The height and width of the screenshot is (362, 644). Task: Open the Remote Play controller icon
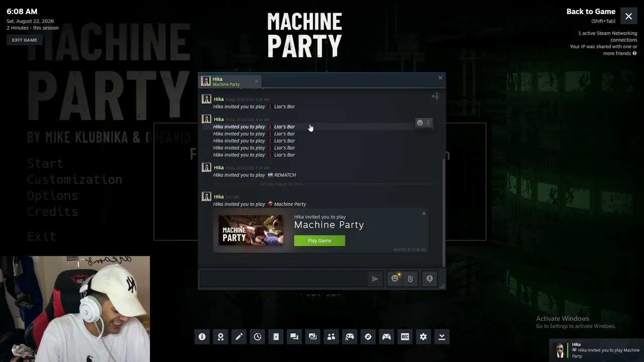(x=350, y=337)
